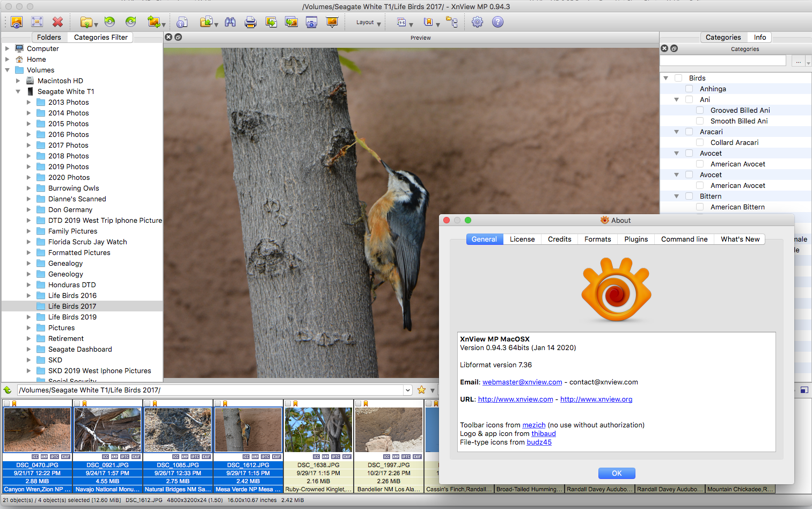The height and width of the screenshot is (509, 812).
Task: Open the http://www.xnview.org link
Action: click(x=596, y=399)
